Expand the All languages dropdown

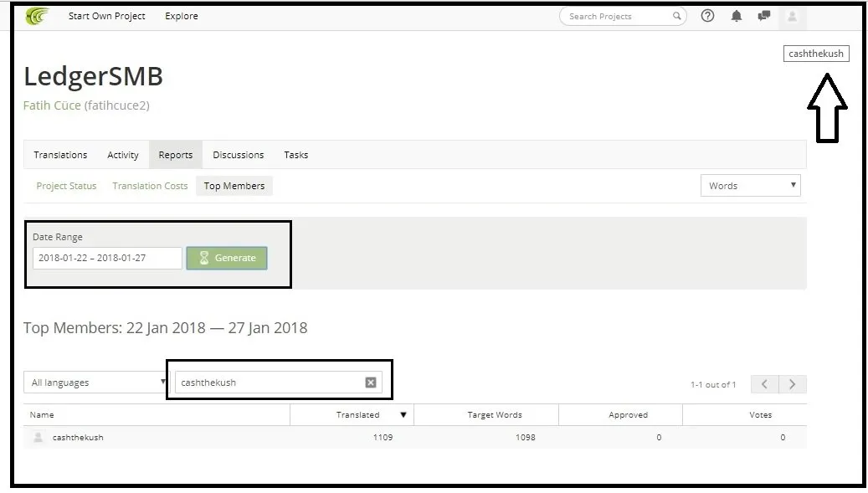(x=95, y=383)
